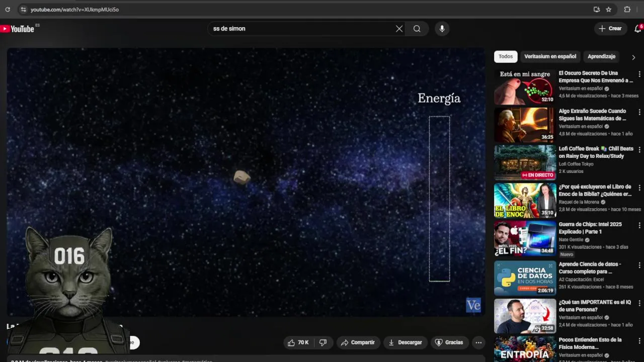Click the install app icon in address bar
Screen dimensions: 644x362
(597, 9)
